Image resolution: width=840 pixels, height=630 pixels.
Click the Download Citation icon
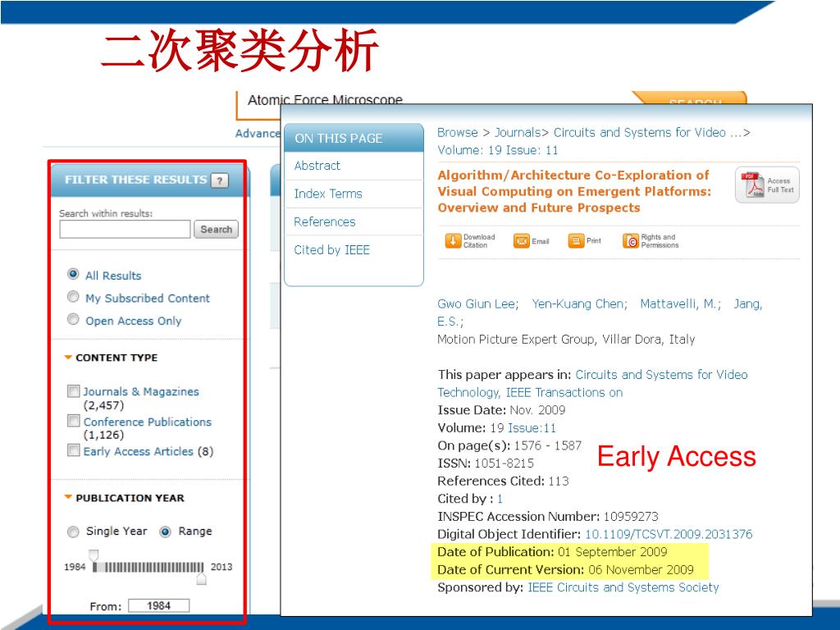(x=453, y=240)
